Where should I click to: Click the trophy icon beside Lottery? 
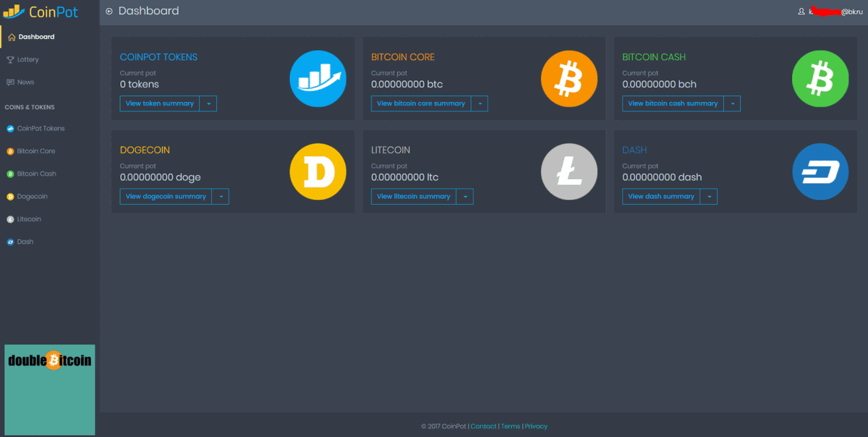pos(10,59)
